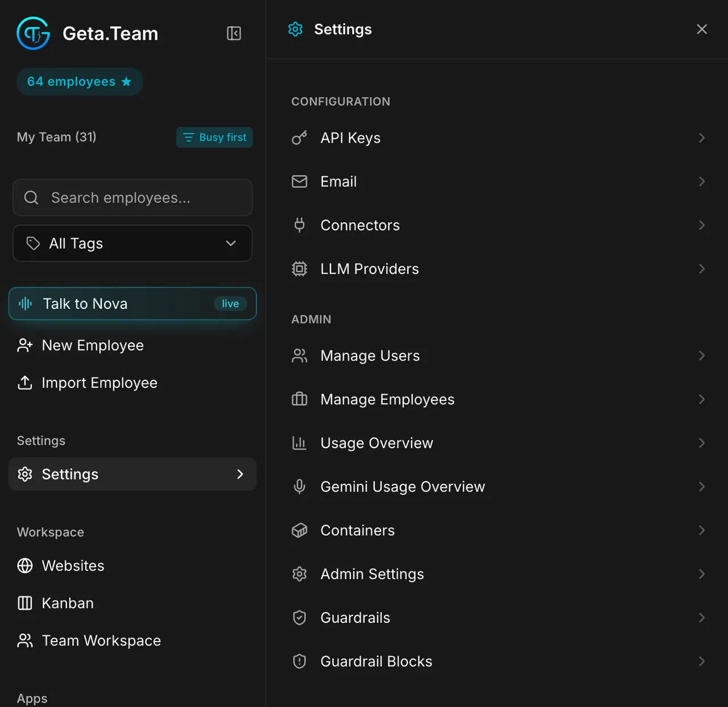The image size is (728, 707).
Task: Expand LLM Providers row chevron
Action: [702, 268]
